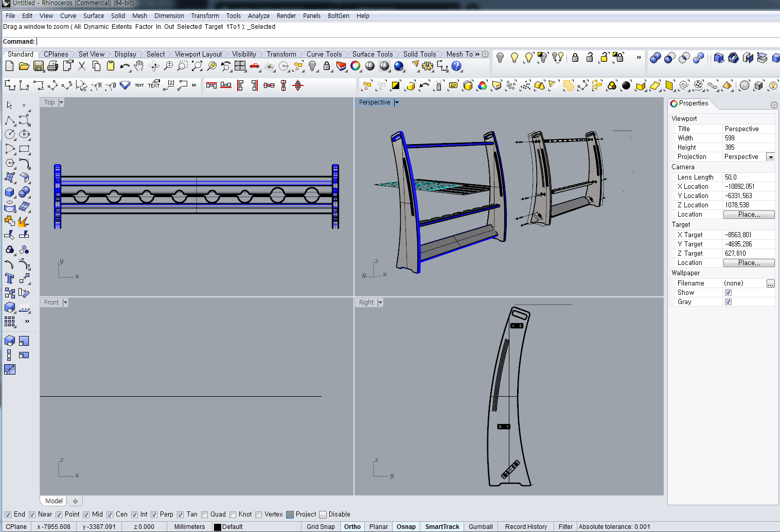Open the Analyze menu
This screenshot has width=780, height=532.
click(259, 16)
